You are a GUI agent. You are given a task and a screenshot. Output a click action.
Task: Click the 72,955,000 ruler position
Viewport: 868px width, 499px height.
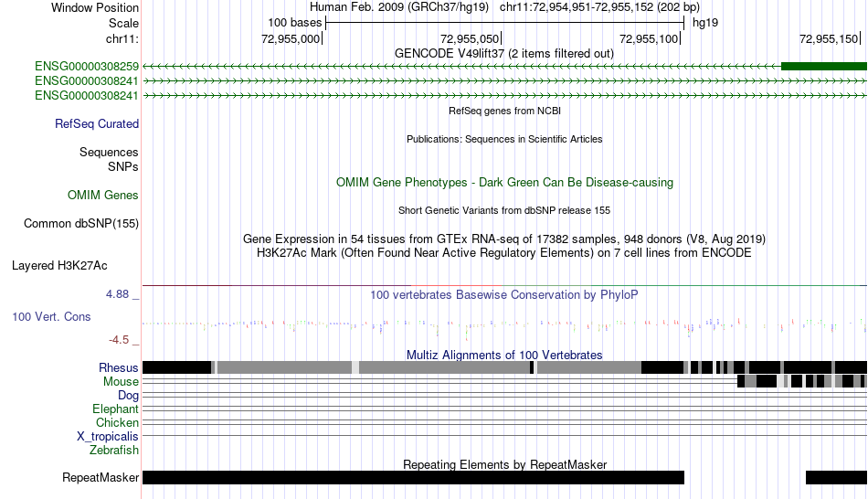tap(291, 38)
